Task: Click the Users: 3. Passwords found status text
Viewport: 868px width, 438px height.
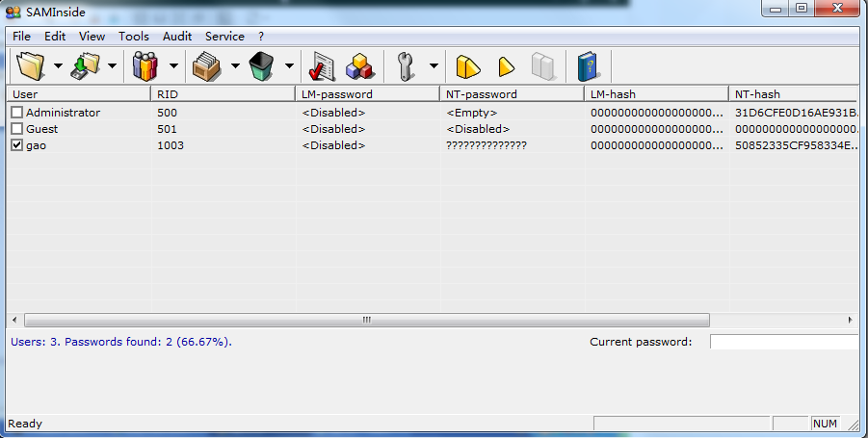Action: (121, 342)
